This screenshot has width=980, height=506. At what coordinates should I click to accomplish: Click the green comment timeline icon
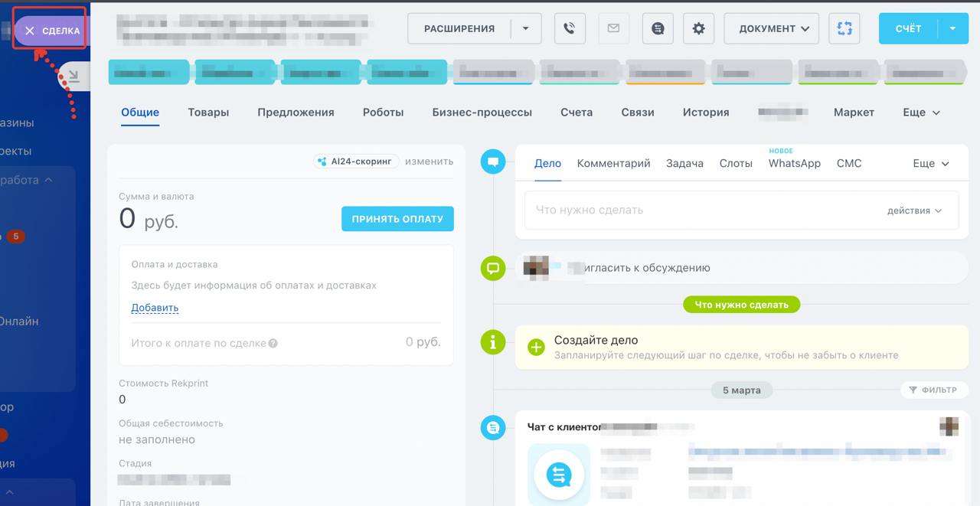click(x=493, y=268)
